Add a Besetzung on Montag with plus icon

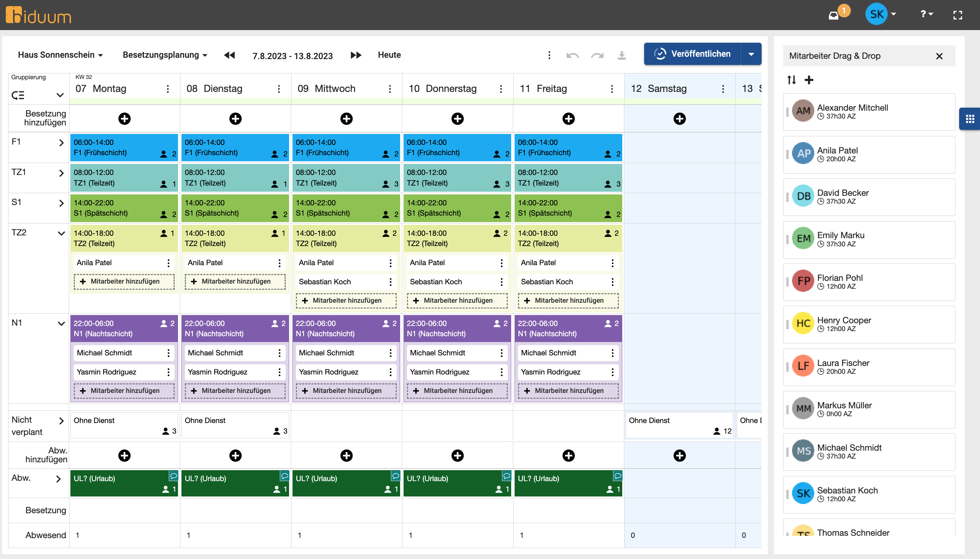click(124, 118)
